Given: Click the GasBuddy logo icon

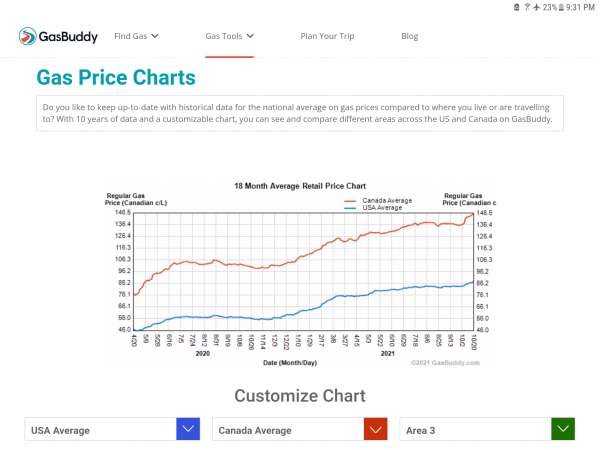Looking at the screenshot, I should [x=29, y=37].
